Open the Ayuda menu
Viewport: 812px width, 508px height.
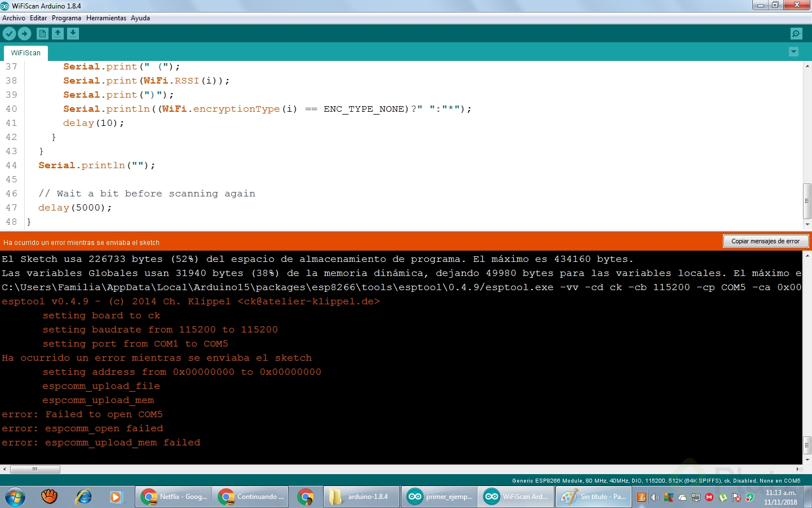(x=140, y=18)
